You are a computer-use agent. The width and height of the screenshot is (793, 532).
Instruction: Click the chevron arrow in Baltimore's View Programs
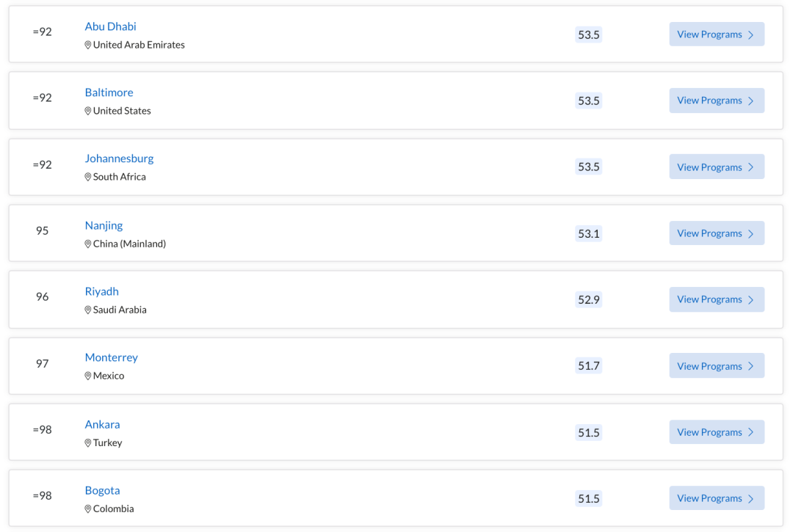(751, 101)
